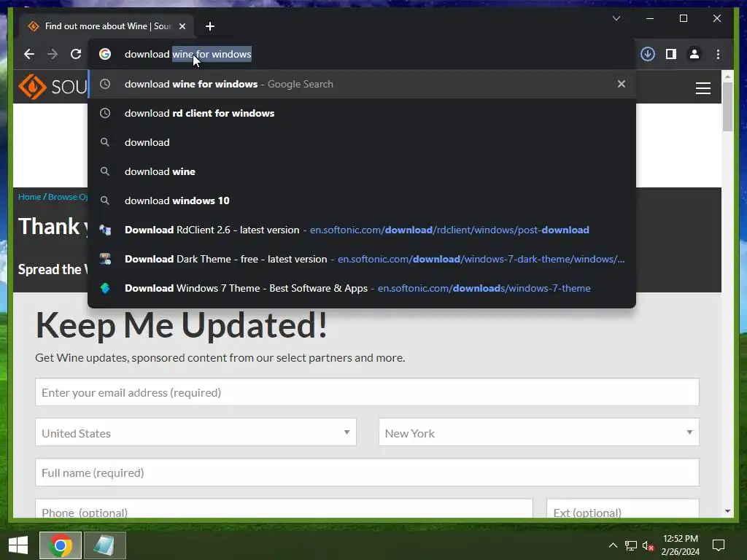The height and width of the screenshot is (560, 747).
Task: Open the 'United States' country dropdown
Action: pyautogui.click(x=196, y=432)
